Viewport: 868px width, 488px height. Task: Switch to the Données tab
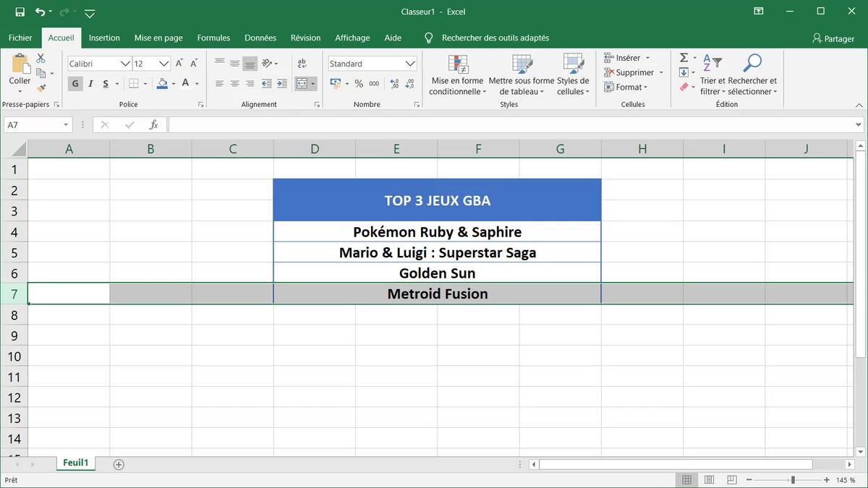[260, 38]
